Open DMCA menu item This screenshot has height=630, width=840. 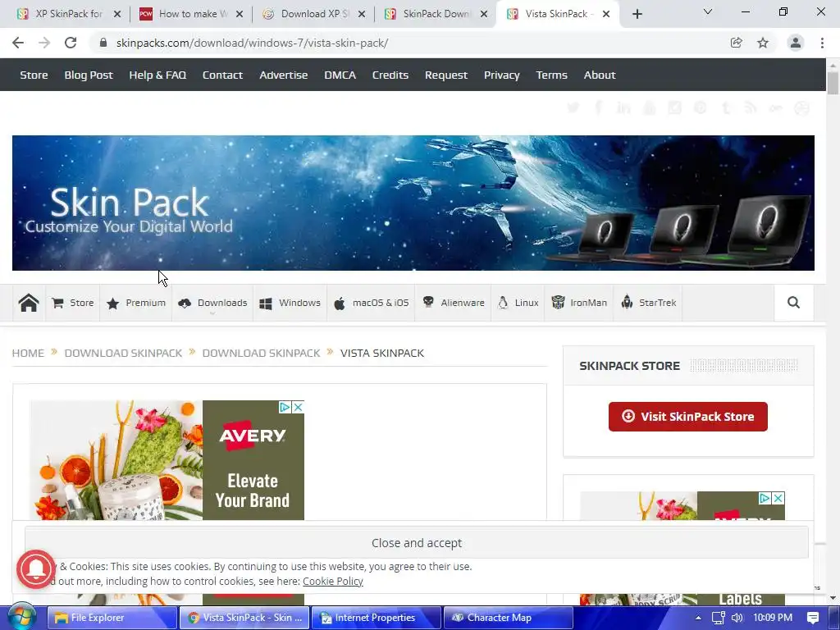[340, 75]
